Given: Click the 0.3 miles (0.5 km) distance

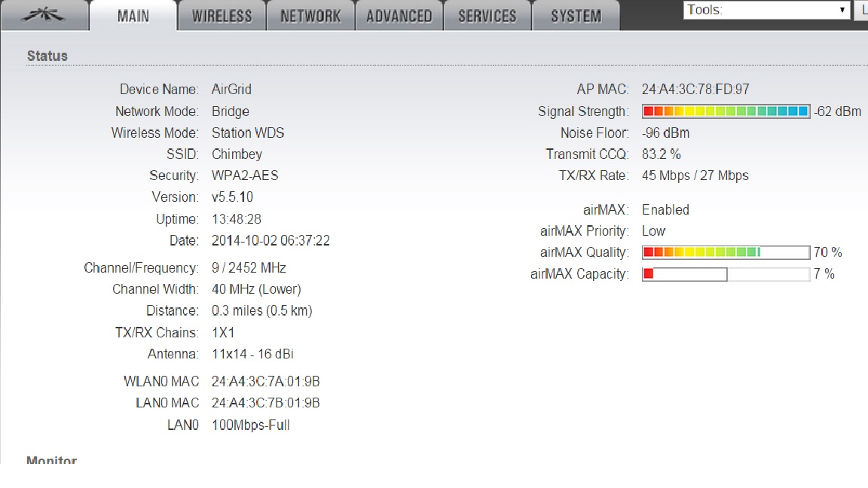Looking at the screenshot, I should (262, 311).
